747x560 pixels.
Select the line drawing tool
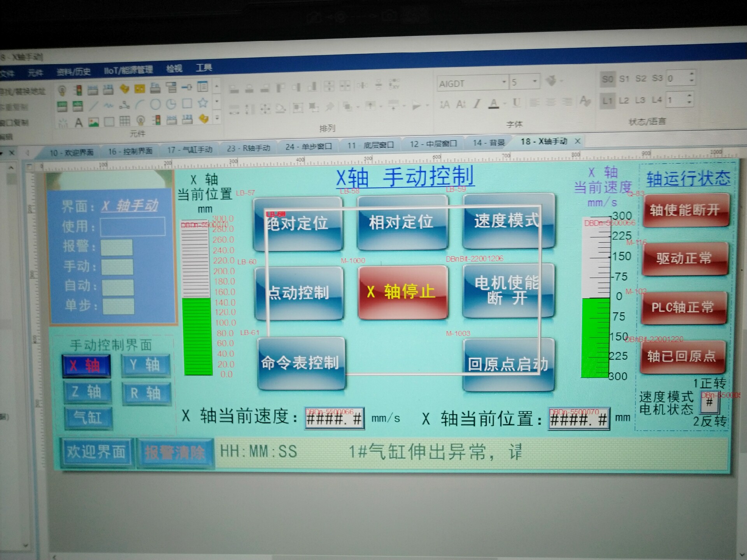point(93,105)
